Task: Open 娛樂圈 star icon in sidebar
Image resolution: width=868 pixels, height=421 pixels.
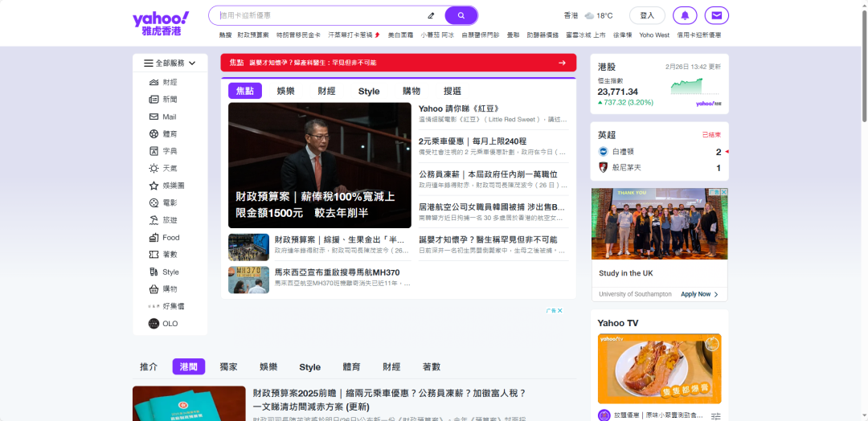Action: (154, 186)
